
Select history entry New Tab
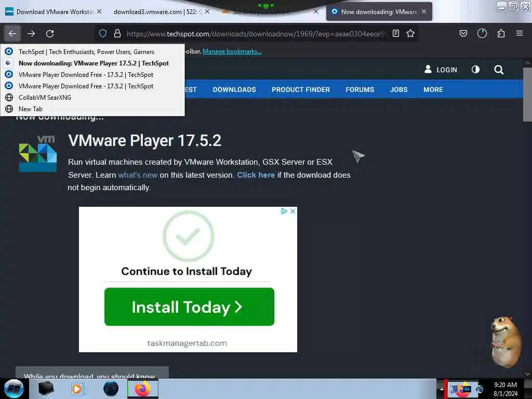pos(92,109)
